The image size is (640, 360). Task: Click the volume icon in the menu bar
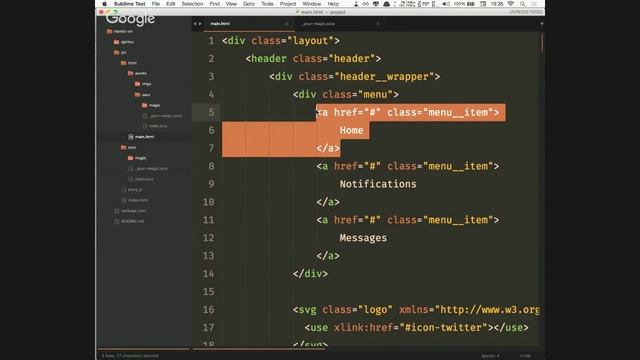coord(446,4)
